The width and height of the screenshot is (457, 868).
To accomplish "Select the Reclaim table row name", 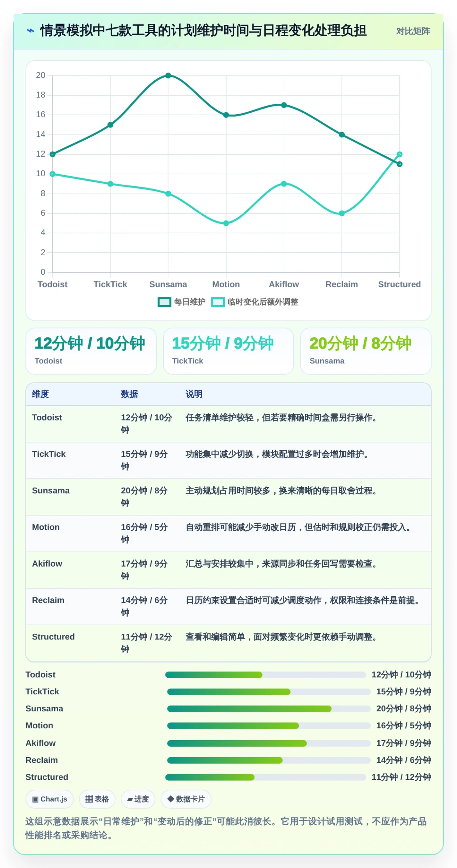I will coord(48,600).
